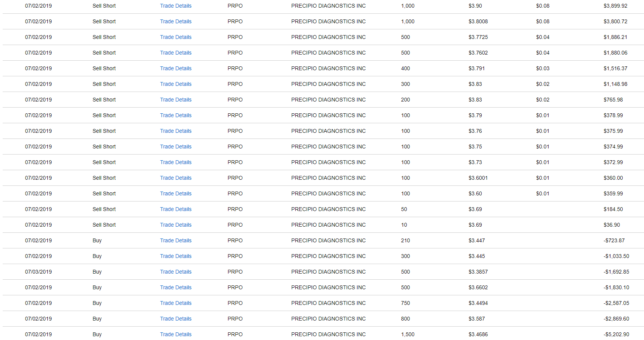This screenshot has width=644, height=340.
Task: Open Trade Details for the $360.00 short sale
Action: [x=176, y=178]
